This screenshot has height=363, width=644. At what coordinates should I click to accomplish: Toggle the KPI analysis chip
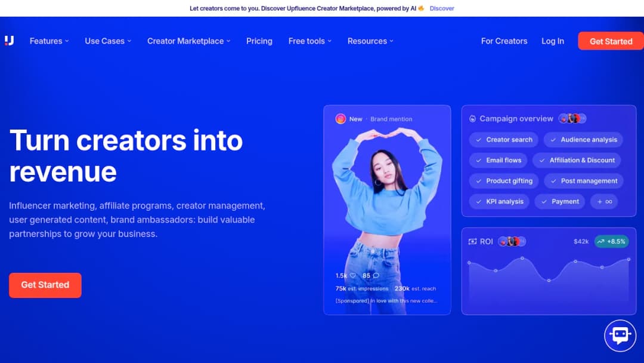coord(499,201)
